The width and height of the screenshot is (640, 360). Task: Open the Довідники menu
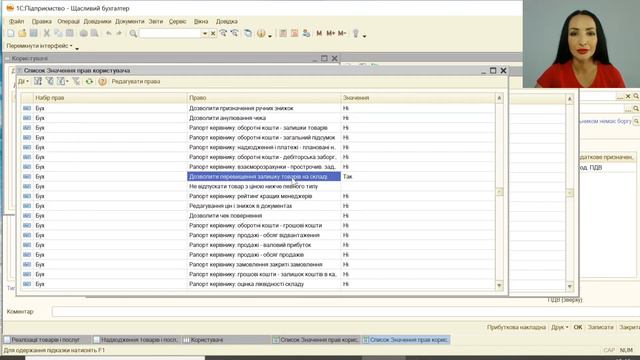point(97,21)
